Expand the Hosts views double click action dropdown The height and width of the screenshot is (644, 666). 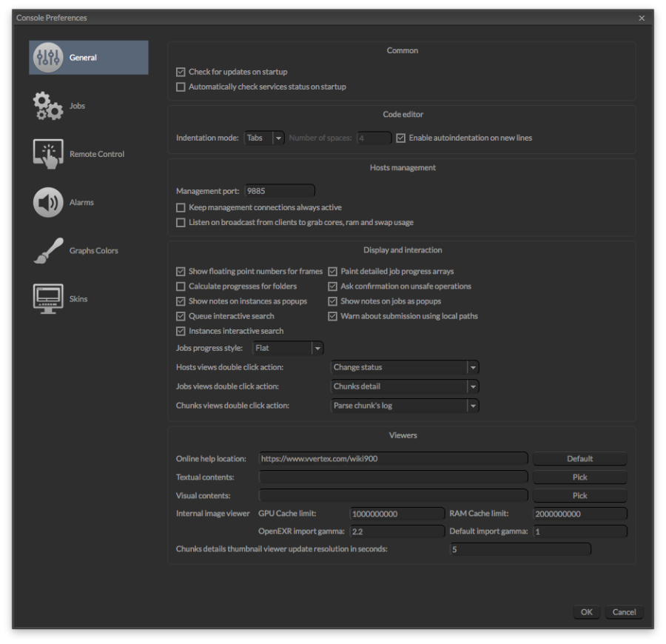pyautogui.click(x=473, y=367)
